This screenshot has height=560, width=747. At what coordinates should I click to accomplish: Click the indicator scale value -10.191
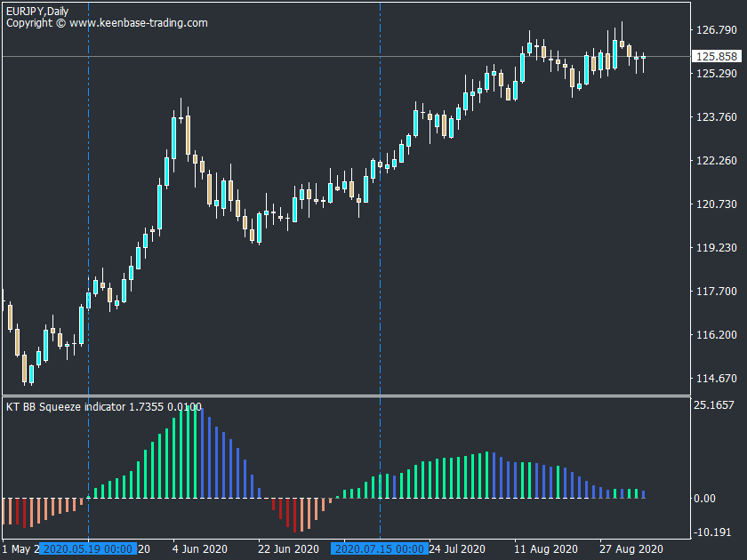[712, 532]
